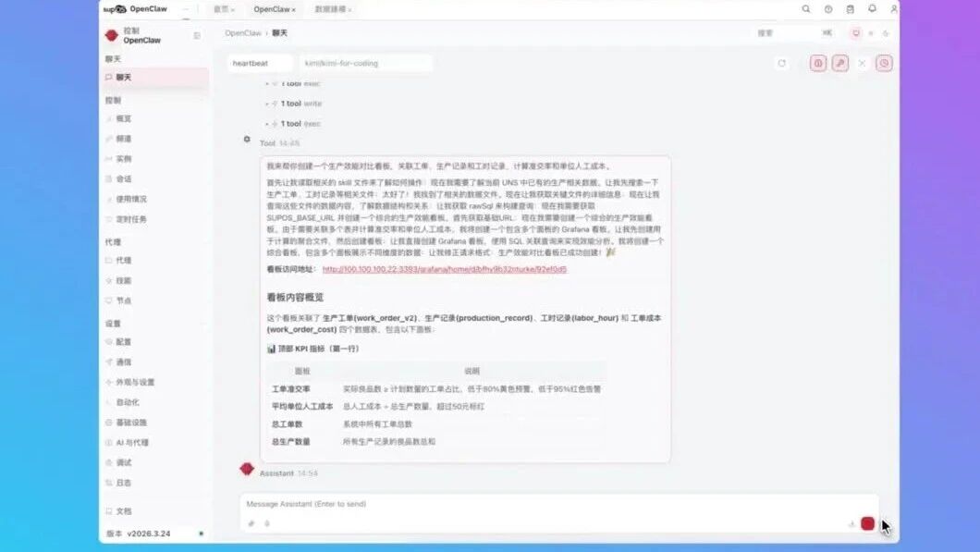
Task: Click the 看板内容概览 heading
Action: [x=295, y=298]
